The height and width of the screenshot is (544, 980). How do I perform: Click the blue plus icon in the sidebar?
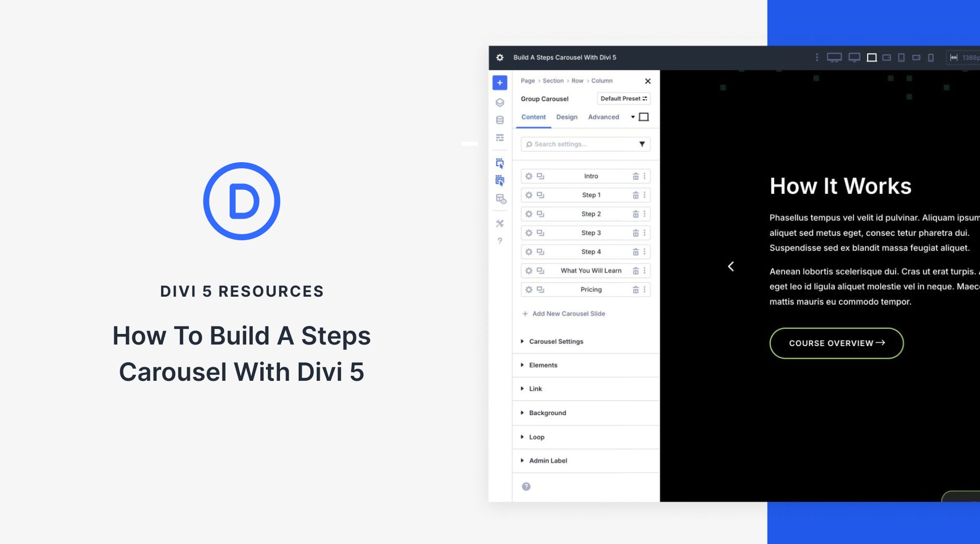pyautogui.click(x=500, y=82)
